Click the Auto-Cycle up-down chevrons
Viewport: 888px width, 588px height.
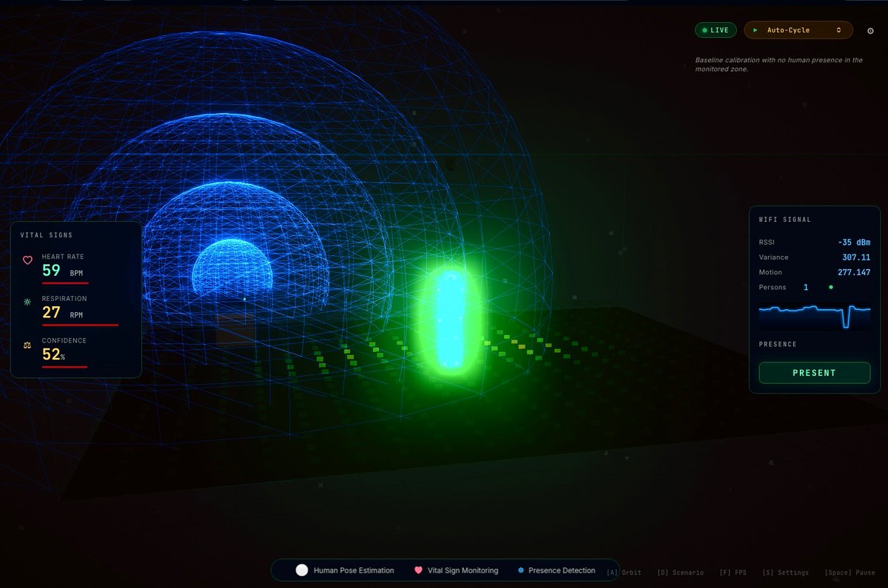coord(838,30)
